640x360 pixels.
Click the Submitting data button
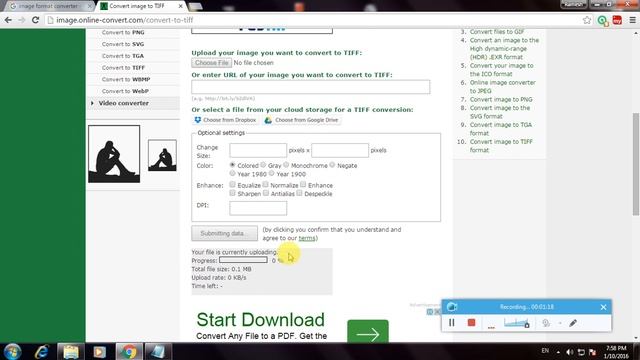point(224,233)
